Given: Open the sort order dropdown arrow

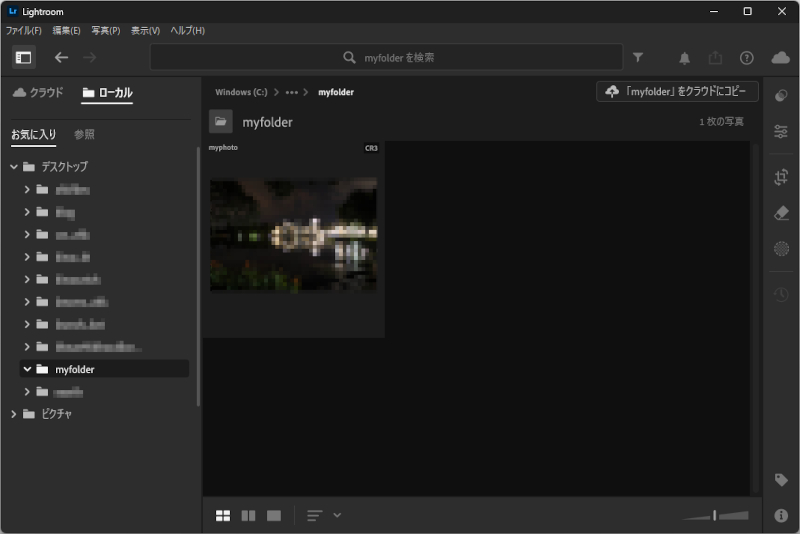Looking at the screenshot, I should pyautogui.click(x=337, y=515).
